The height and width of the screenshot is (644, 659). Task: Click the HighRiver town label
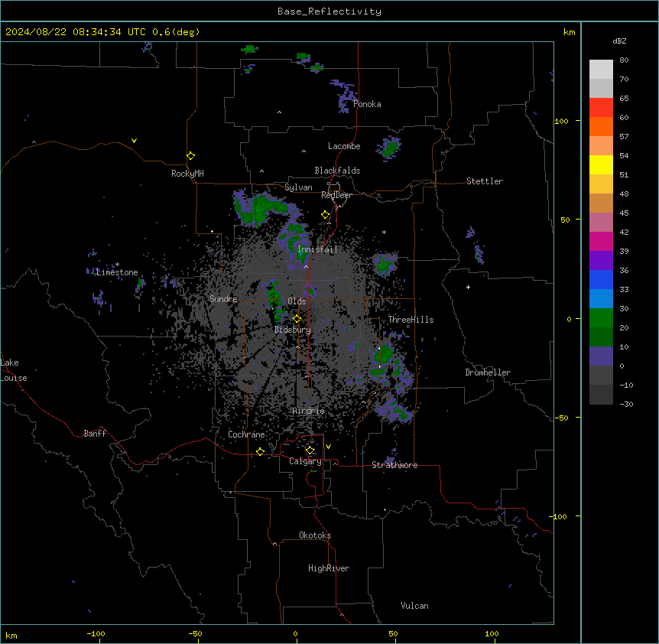pyautogui.click(x=329, y=568)
